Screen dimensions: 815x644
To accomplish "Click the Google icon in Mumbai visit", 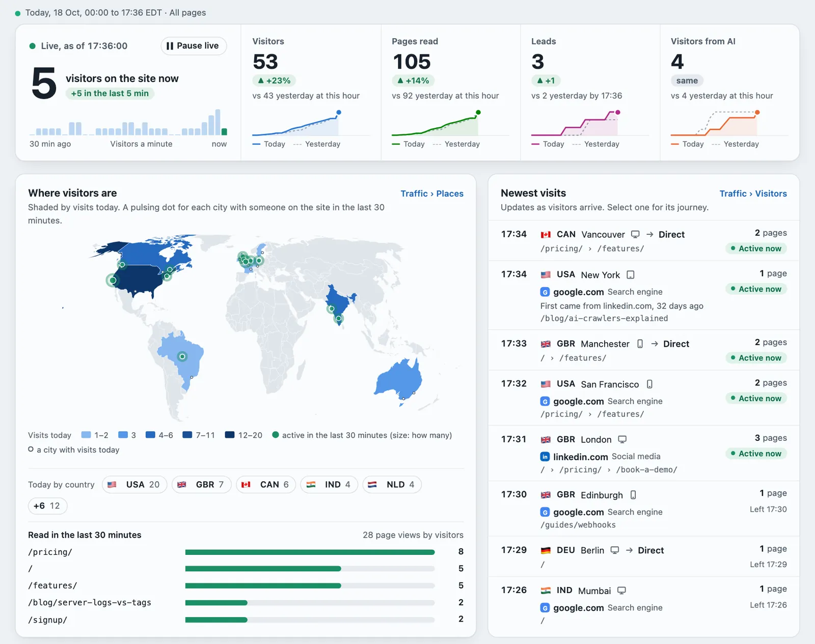I will pyautogui.click(x=545, y=608).
